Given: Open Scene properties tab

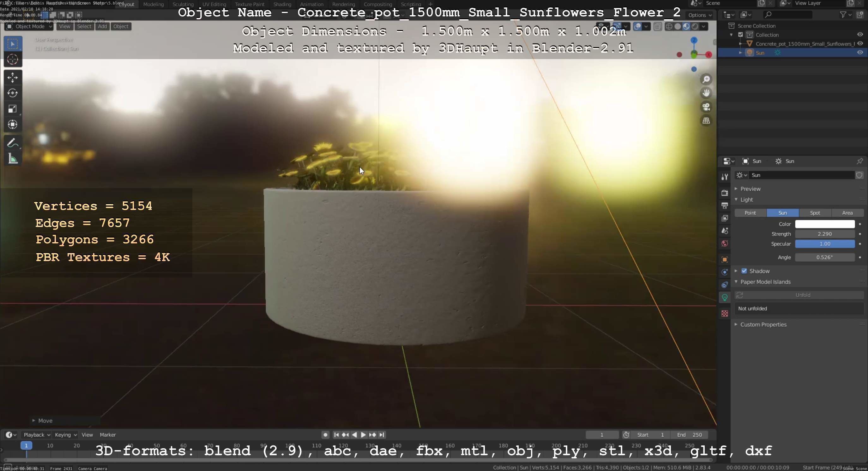Looking at the screenshot, I should coord(725,231).
